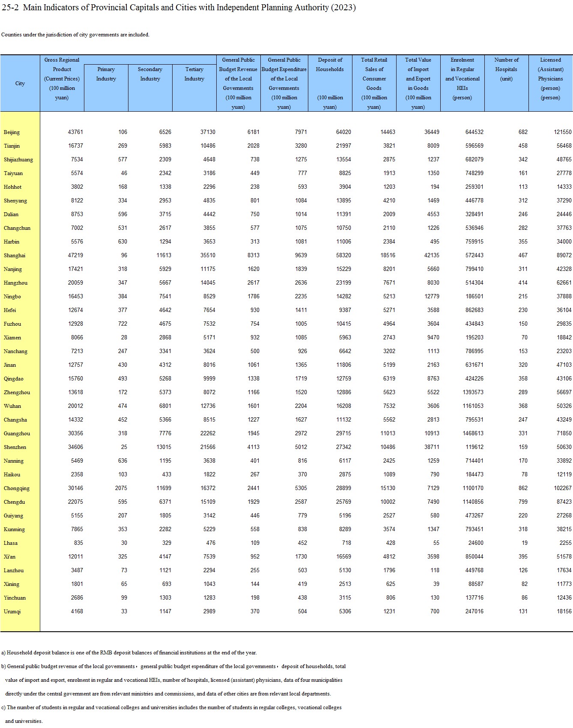Click the Shanghai city name cell

point(15,256)
